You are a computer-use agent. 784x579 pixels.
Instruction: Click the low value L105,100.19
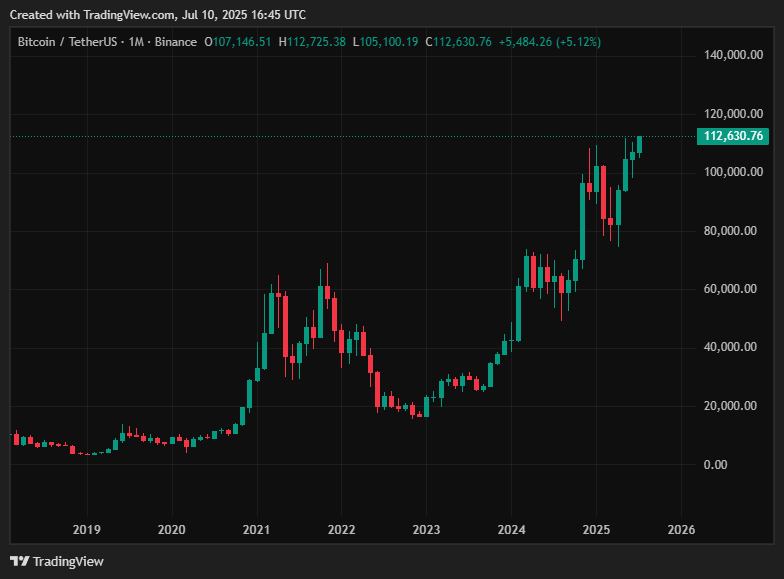386,42
